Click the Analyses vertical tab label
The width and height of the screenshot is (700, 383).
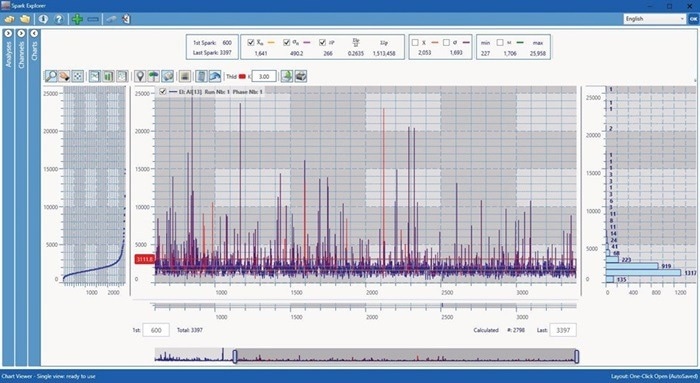[x=8, y=54]
